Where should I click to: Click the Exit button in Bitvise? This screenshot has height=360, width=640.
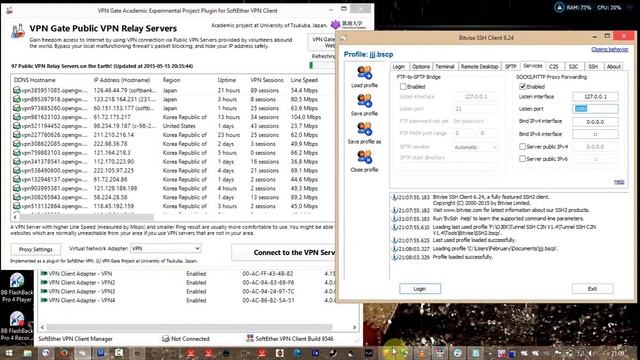point(592,289)
